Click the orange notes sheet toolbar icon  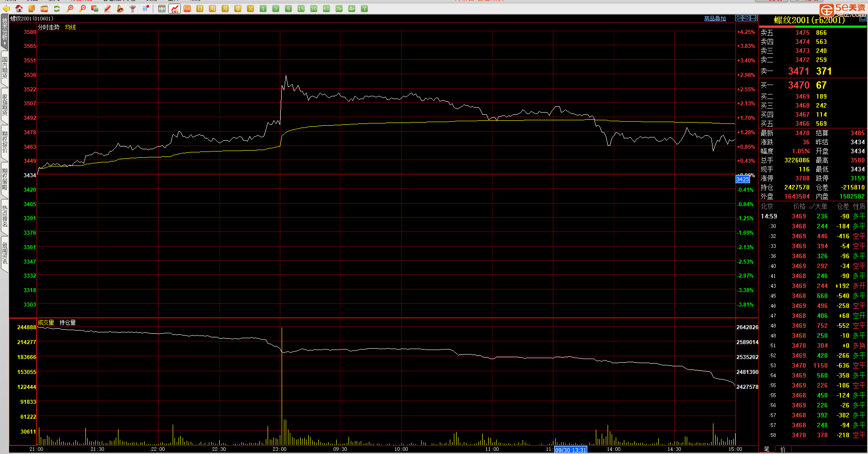[32, 9]
